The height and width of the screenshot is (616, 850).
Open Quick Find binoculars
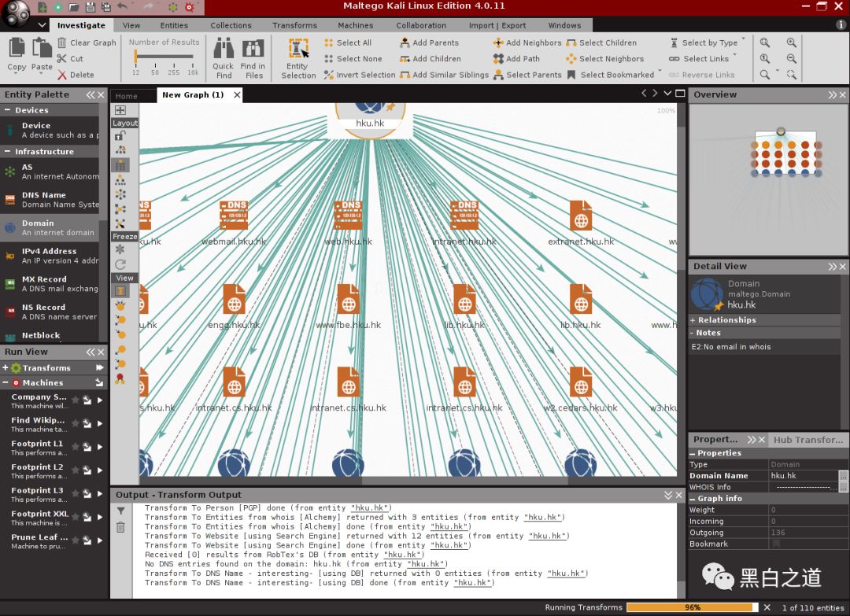(223, 58)
